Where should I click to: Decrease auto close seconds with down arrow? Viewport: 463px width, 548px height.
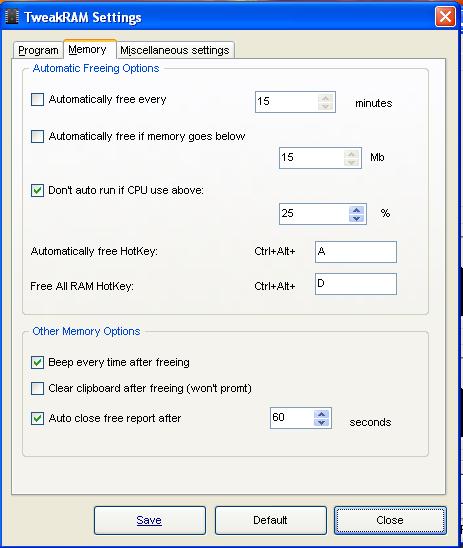[321, 423]
